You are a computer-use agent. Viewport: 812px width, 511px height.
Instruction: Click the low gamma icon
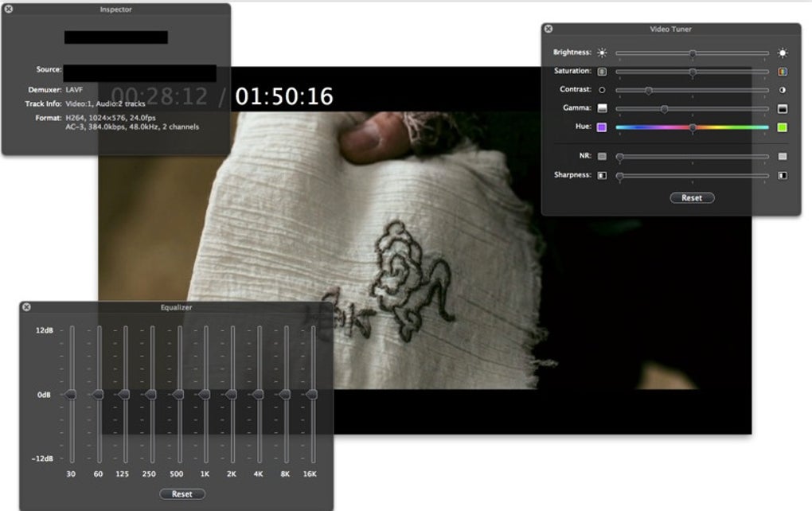[x=602, y=108]
